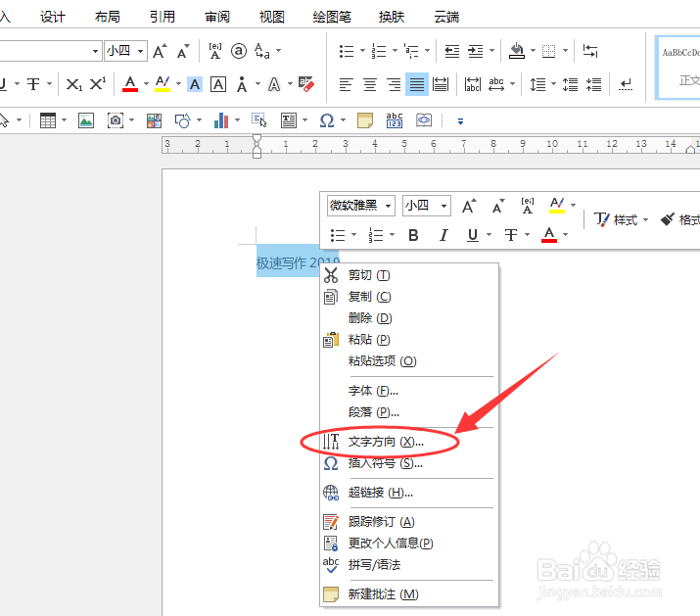Center align text in ribbon

tap(370, 84)
